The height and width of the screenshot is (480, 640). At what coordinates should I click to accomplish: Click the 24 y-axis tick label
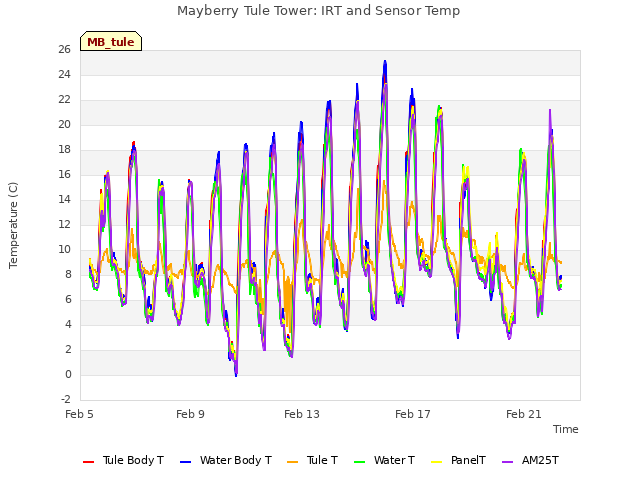[64, 74]
